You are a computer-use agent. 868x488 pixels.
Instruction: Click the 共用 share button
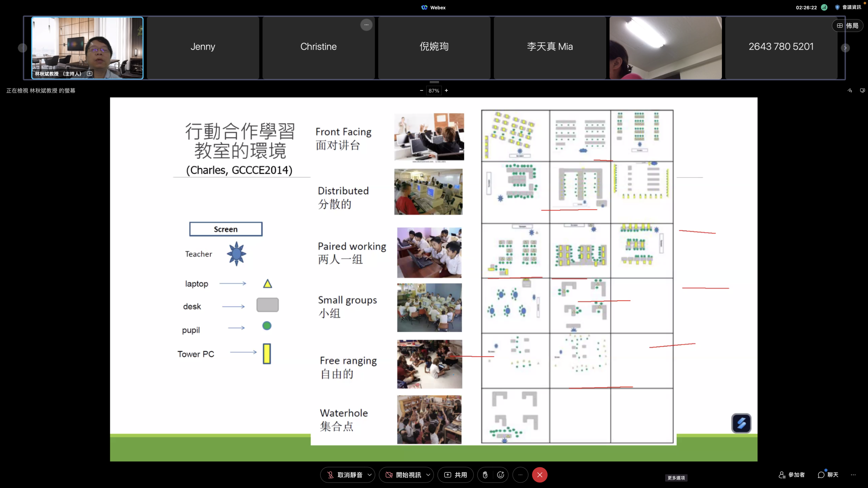pos(455,475)
